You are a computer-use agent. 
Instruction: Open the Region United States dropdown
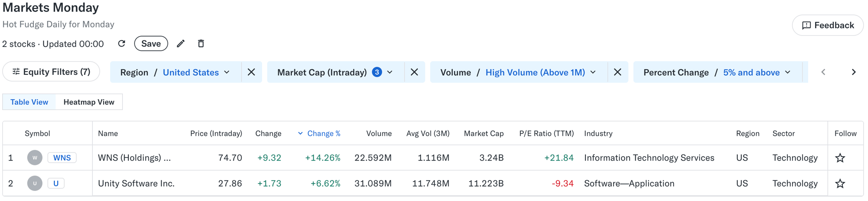(175, 72)
